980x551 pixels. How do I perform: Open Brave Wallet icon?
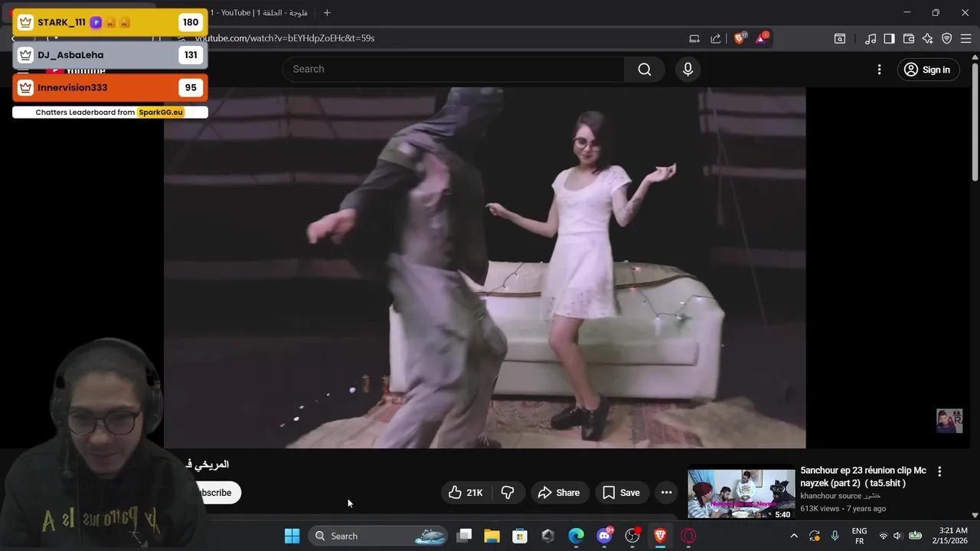point(909,38)
